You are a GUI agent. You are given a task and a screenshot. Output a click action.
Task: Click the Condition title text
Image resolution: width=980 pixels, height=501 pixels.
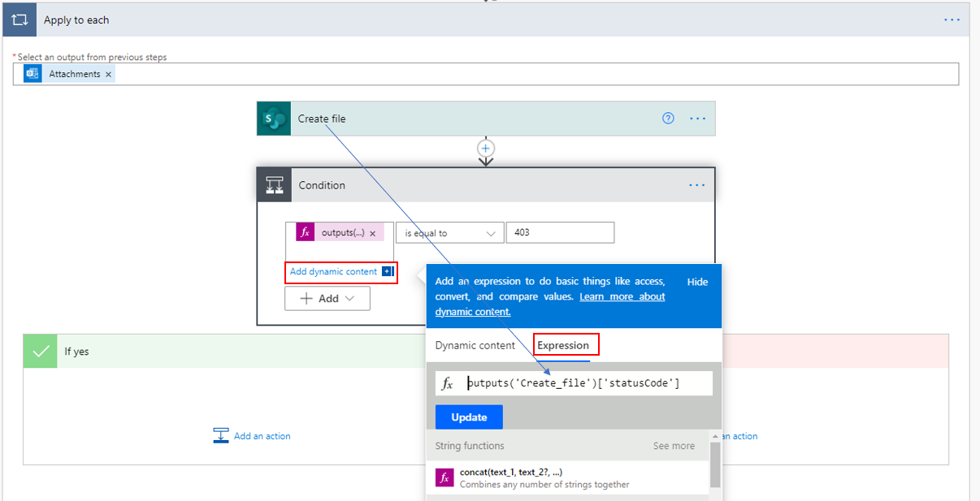(x=322, y=185)
